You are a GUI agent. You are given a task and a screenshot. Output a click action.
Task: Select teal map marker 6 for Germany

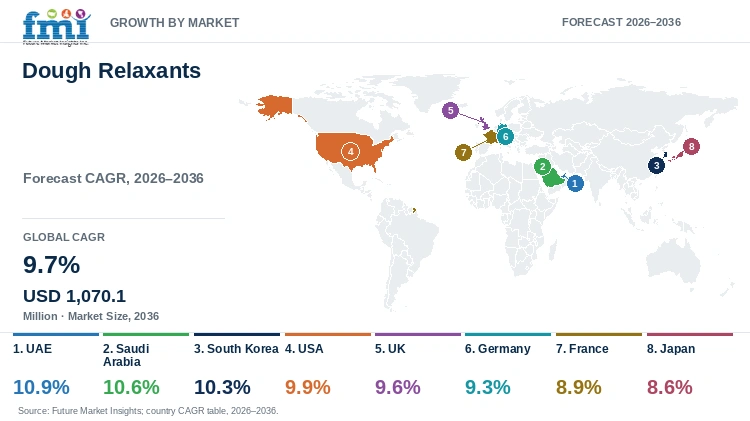coord(505,136)
